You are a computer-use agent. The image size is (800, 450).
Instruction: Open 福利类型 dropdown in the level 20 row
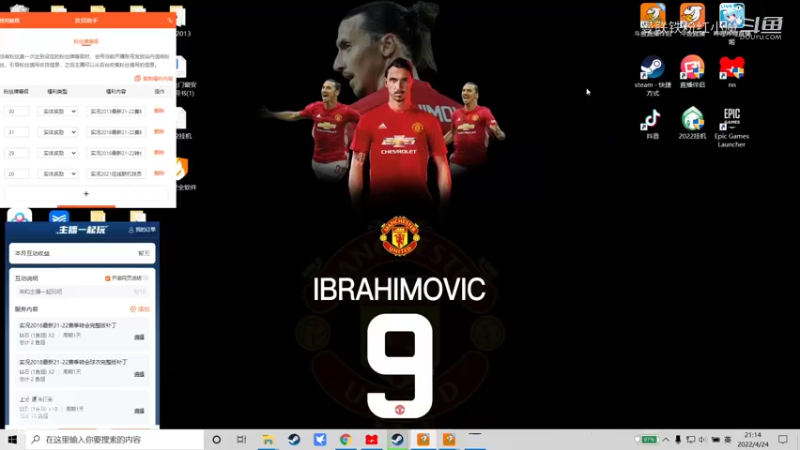pos(58,174)
